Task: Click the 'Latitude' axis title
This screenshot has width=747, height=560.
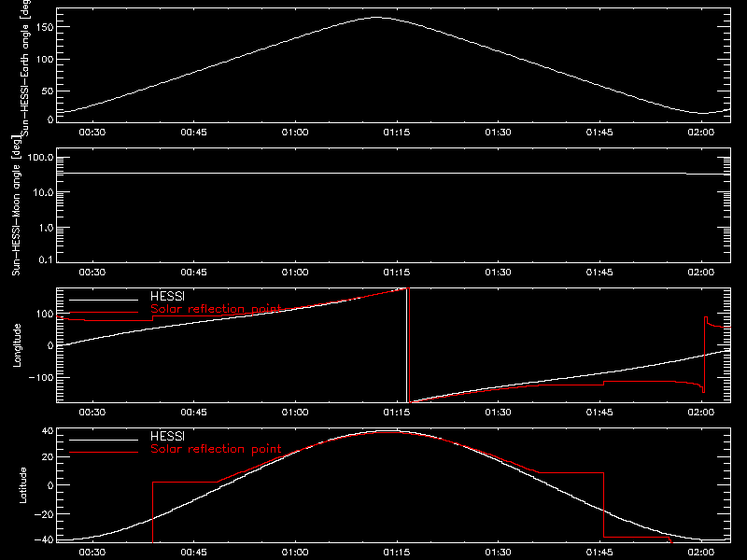Action: pyautogui.click(x=22, y=485)
